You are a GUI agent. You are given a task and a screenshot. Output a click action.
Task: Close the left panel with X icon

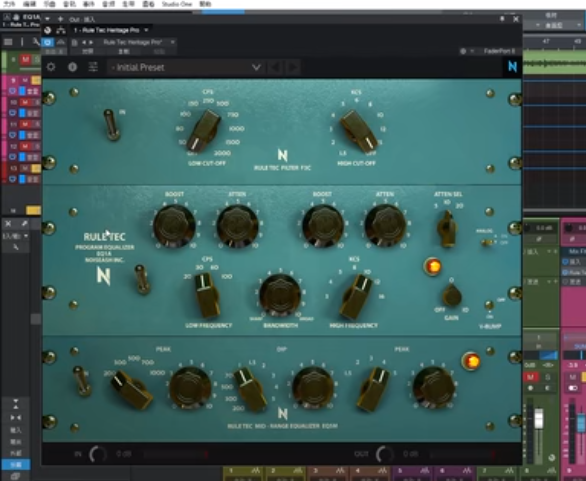point(8,223)
